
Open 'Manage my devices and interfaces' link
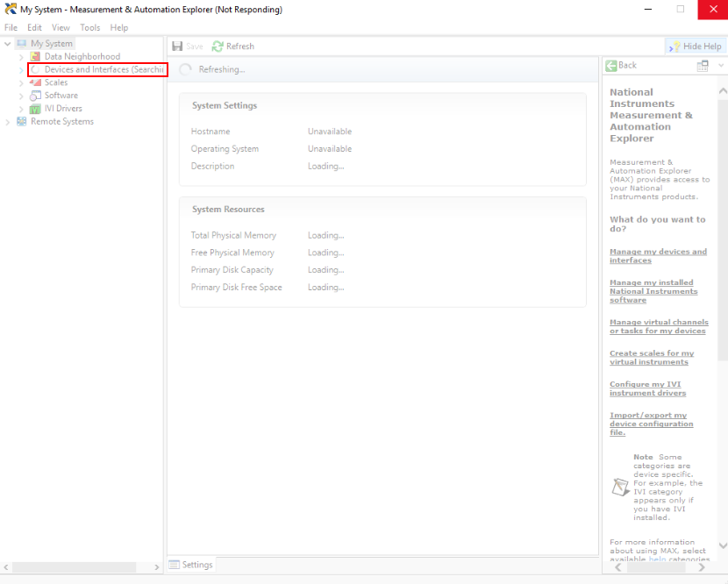pyautogui.click(x=658, y=256)
